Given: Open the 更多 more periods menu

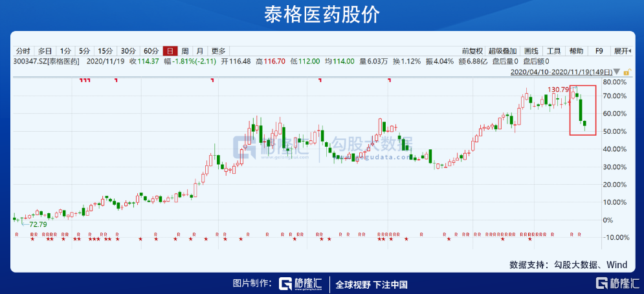Looking at the screenshot, I should 219,51.
